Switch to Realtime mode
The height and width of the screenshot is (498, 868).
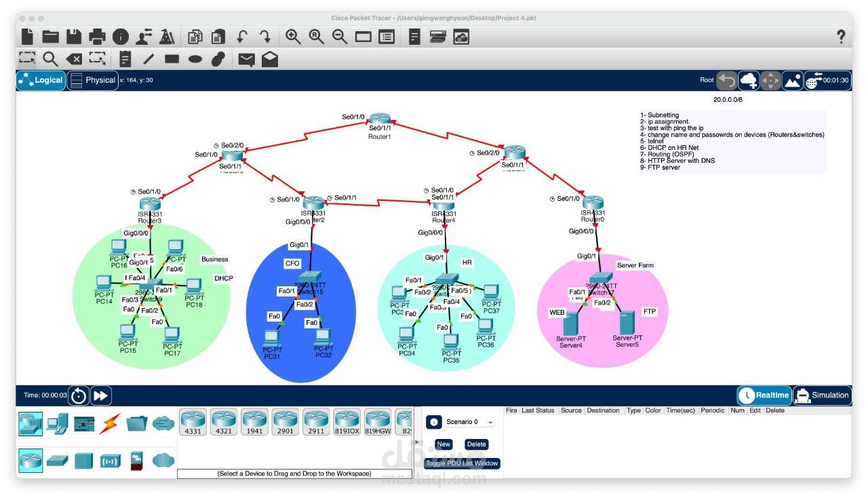(764, 395)
